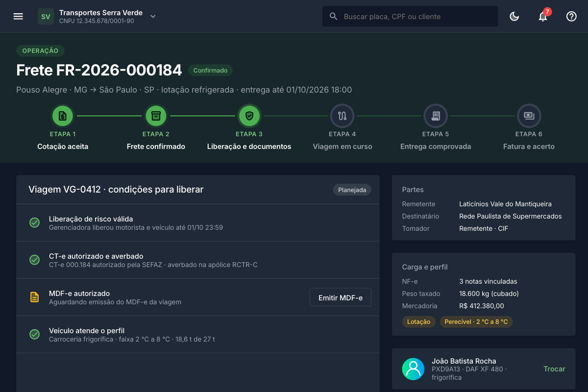Viewport: 588px width, 392px height.
Task: Click the SV company avatar badge
Action: click(46, 16)
